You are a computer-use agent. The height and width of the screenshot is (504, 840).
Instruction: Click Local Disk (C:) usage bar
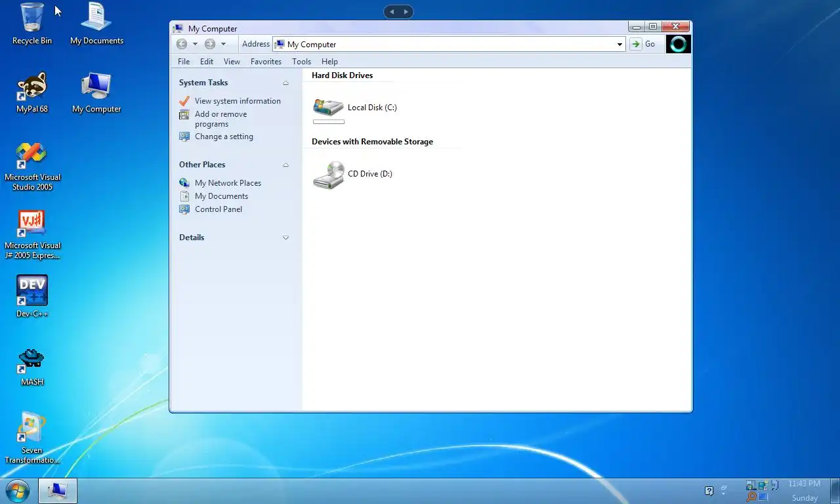[x=329, y=121]
